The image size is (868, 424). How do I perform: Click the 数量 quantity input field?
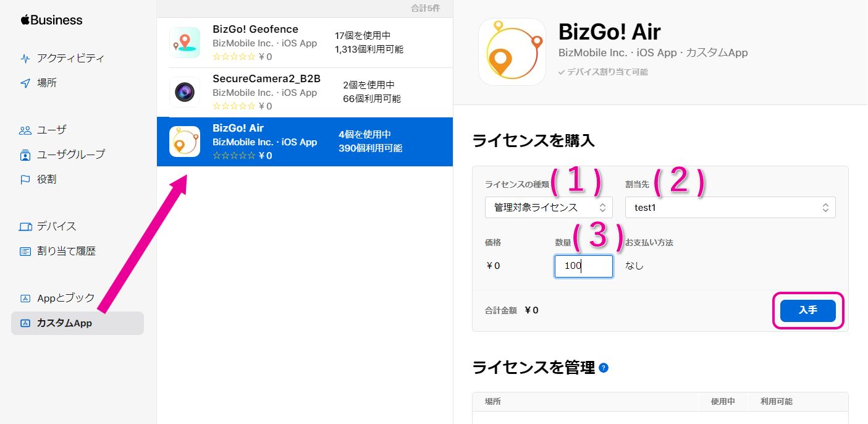583,266
